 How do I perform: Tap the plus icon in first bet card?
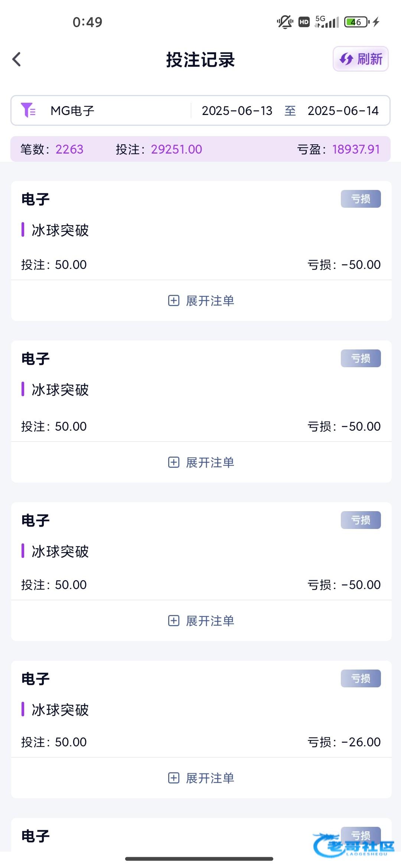click(x=173, y=300)
